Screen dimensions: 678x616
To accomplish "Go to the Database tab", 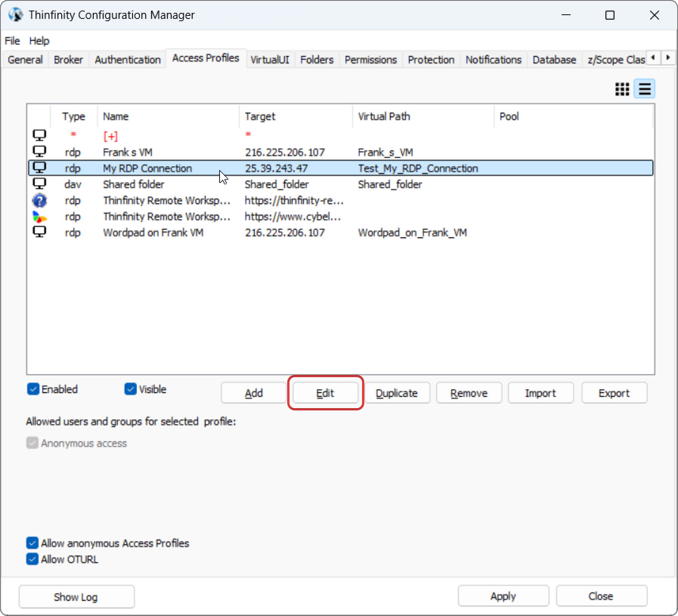I will tap(554, 60).
